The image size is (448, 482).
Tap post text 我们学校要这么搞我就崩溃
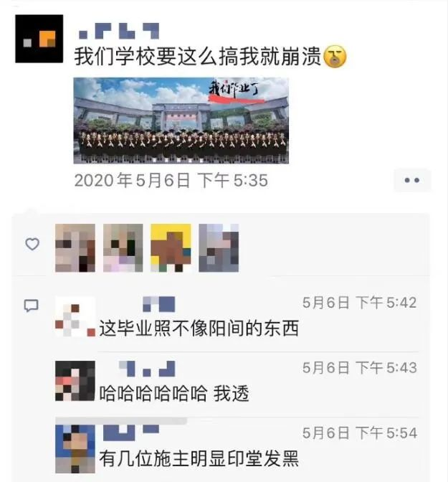(x=198, y=57)
